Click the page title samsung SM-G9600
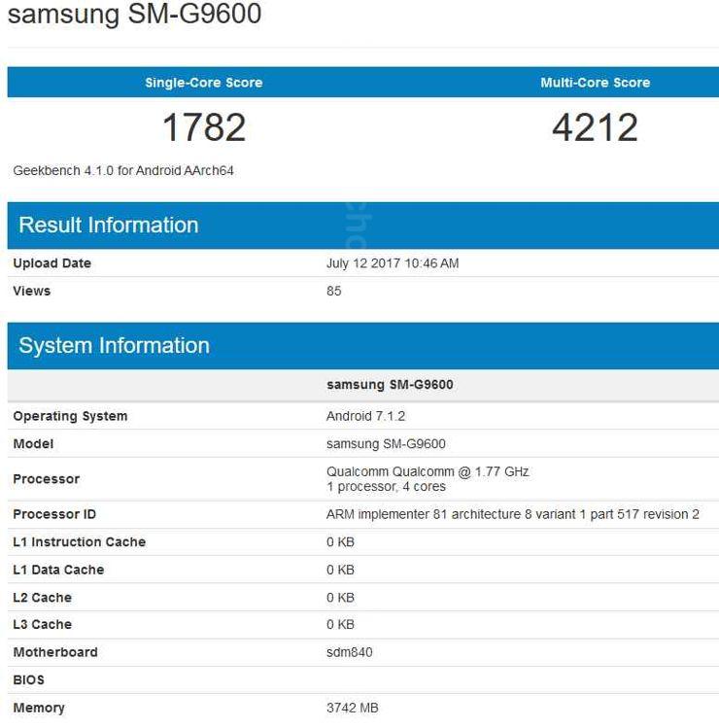The width and height of the screenshot is (719, 728). 135,14
